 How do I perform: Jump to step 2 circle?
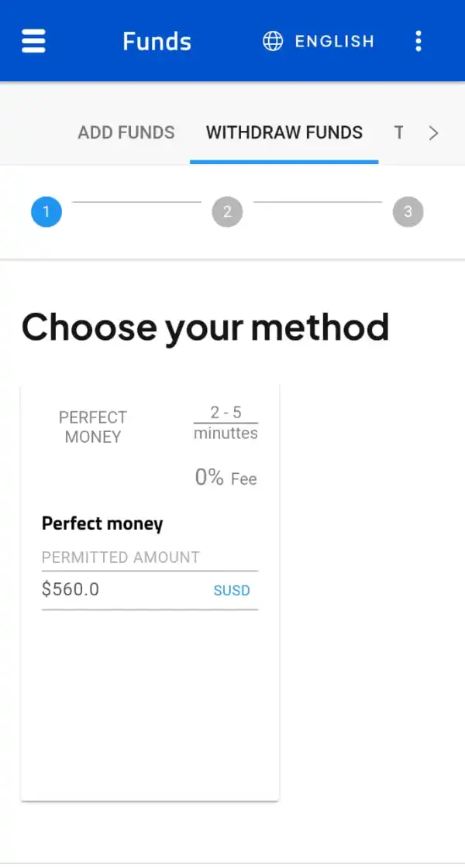click(x=227, y=211)
